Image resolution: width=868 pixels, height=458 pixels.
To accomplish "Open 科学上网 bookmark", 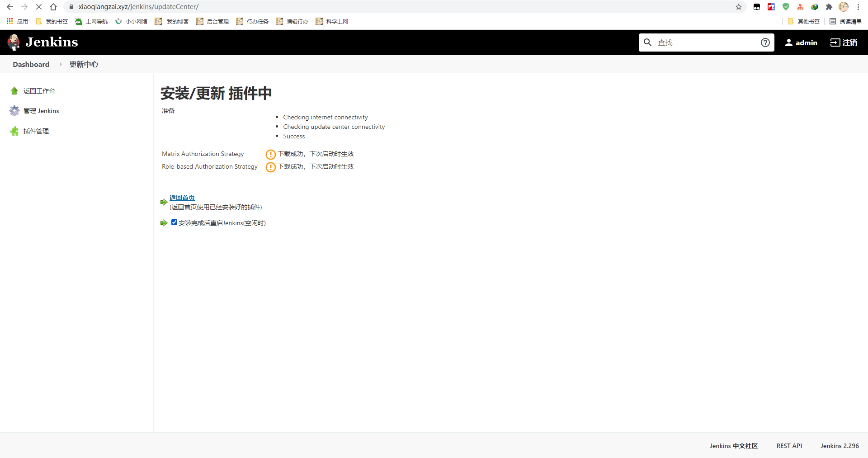I will point(332,21).
